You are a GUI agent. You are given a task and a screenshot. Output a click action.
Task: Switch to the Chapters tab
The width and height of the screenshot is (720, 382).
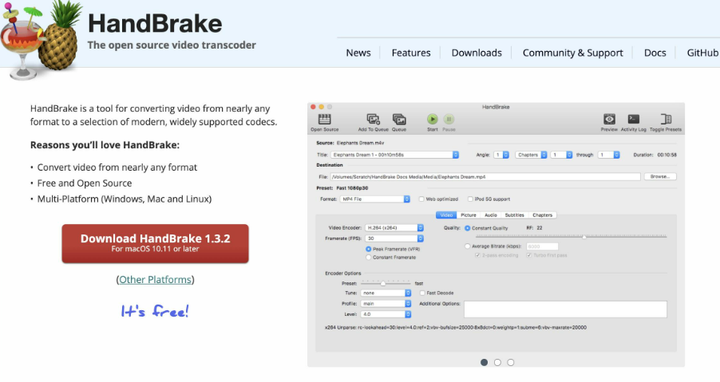(x=542, y=215)
